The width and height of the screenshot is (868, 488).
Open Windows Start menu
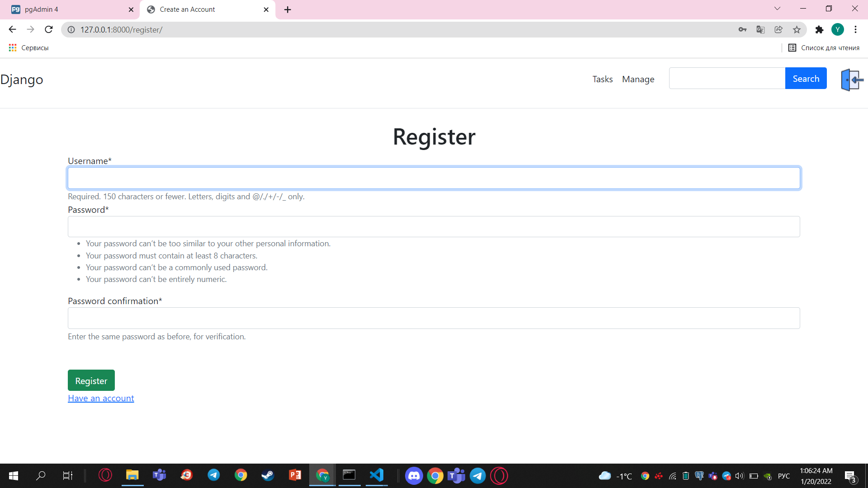click(x=14, y=475)
